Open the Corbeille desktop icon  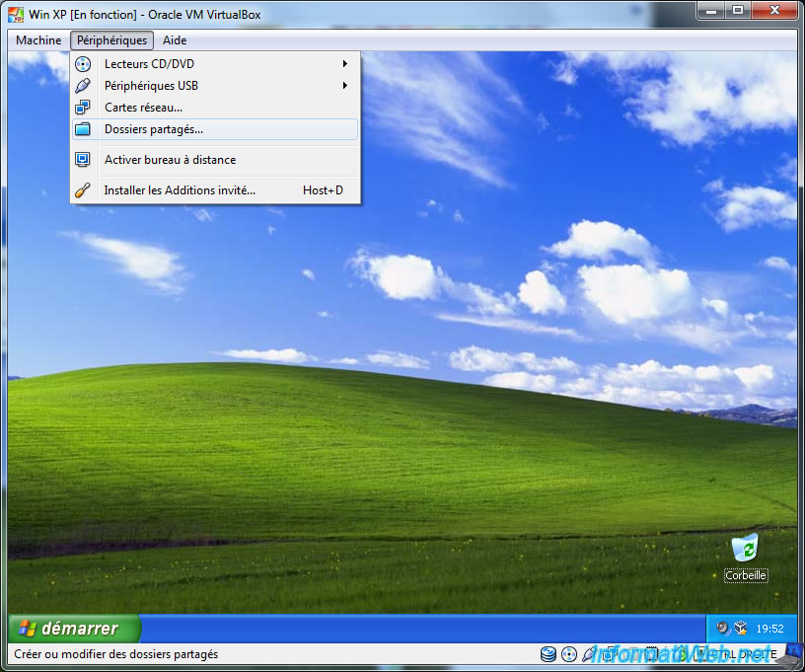click(x=745, y=551)
